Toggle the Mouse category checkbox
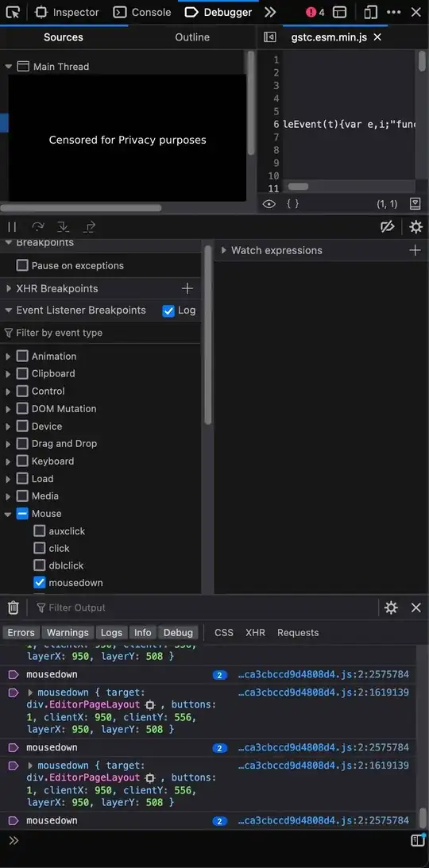Image resolution: width=429 pixels, height=868 pixels. coord(22,514)
